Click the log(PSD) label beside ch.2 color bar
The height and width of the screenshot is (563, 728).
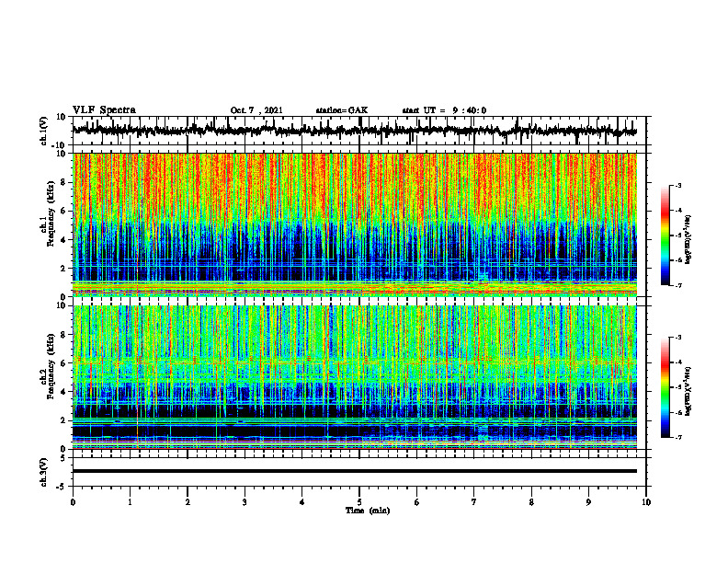(688, 391)
